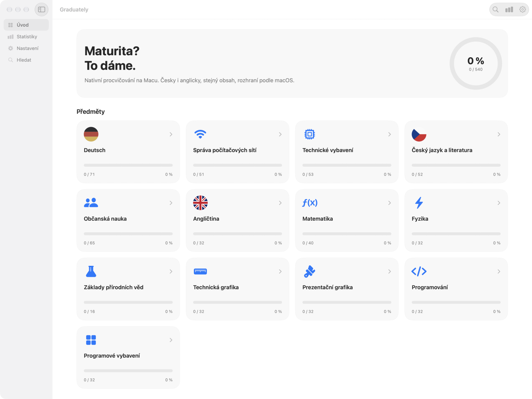The height and width of the screenshot is (399, 532).
Task: Open the Technická grafika subject title
Action: [216, 287]
